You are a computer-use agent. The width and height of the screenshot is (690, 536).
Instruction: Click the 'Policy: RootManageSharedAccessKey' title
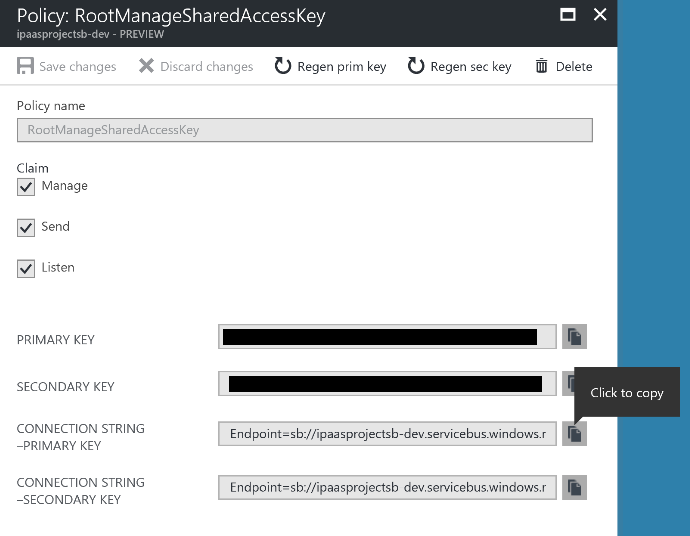pos(171,16)
